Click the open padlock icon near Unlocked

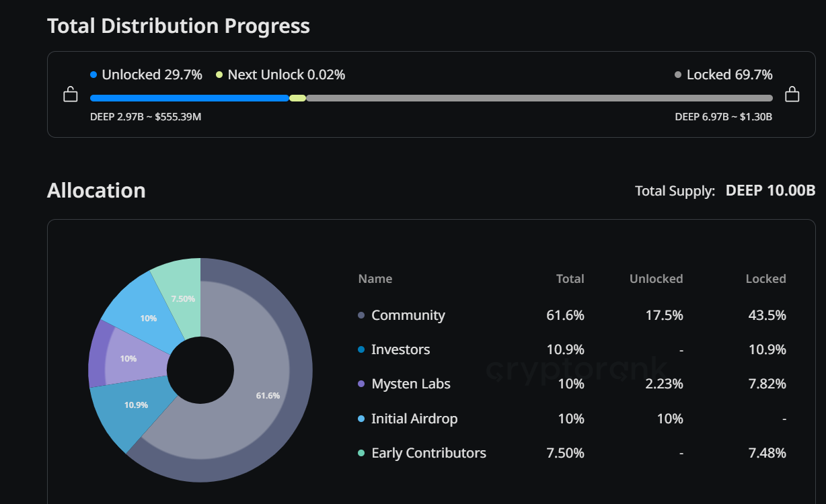pyautogui.click(x=70, y=95)
